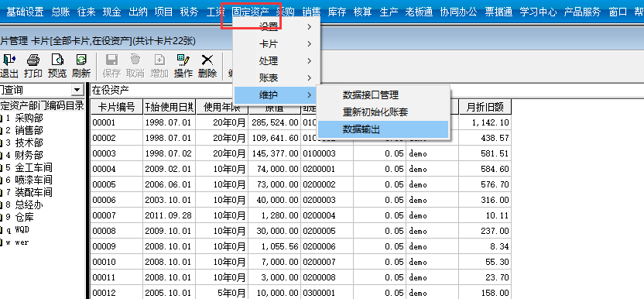Click the 使用年限 column header
The width and height of the screenshot is (644, 299).
tap(222, 108)
